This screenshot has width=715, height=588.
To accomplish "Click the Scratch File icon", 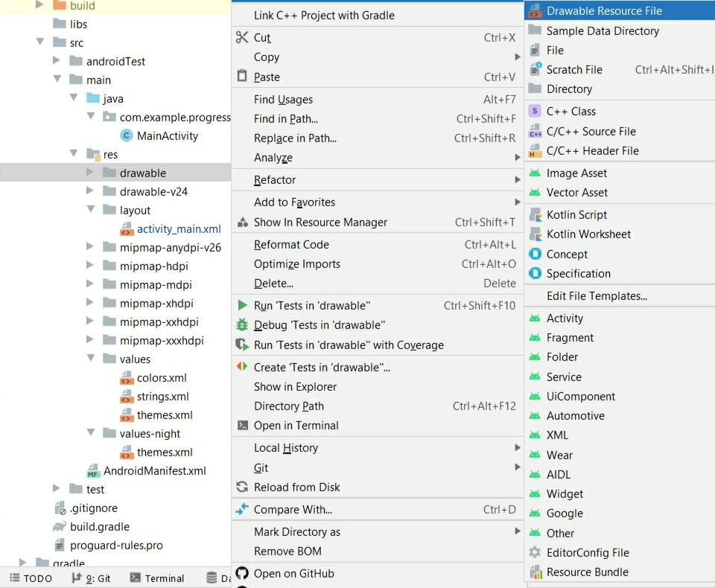I will [x=536, y=68].
